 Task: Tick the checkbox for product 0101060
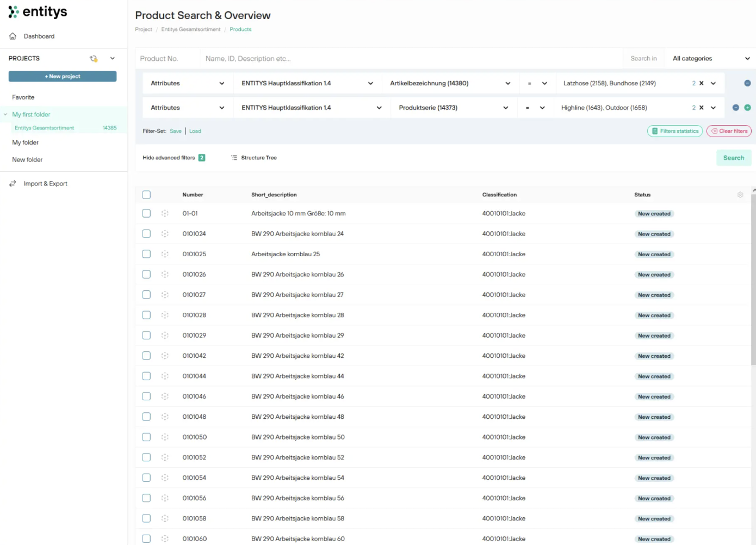(146, 538)
